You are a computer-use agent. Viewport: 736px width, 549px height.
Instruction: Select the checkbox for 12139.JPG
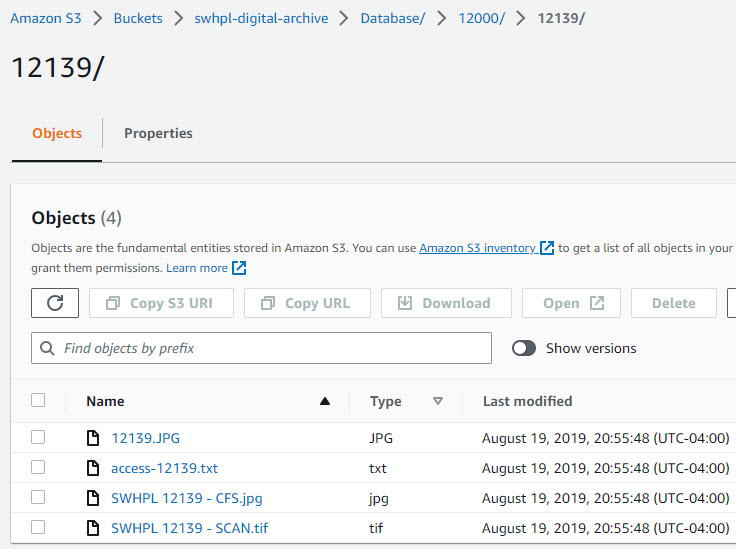(38, 437)
